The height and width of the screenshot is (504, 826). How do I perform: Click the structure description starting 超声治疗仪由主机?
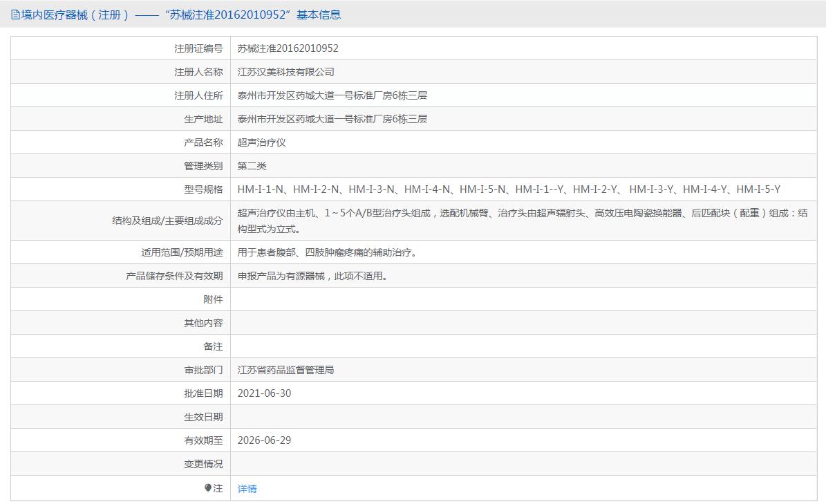pos(523,221)
